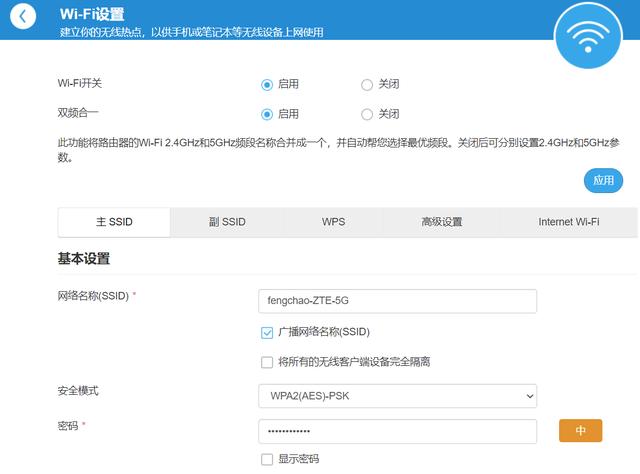This screenshot has height=474, width=640.
Task: Select 启用 for 双频合一
Action: (267, 114)
